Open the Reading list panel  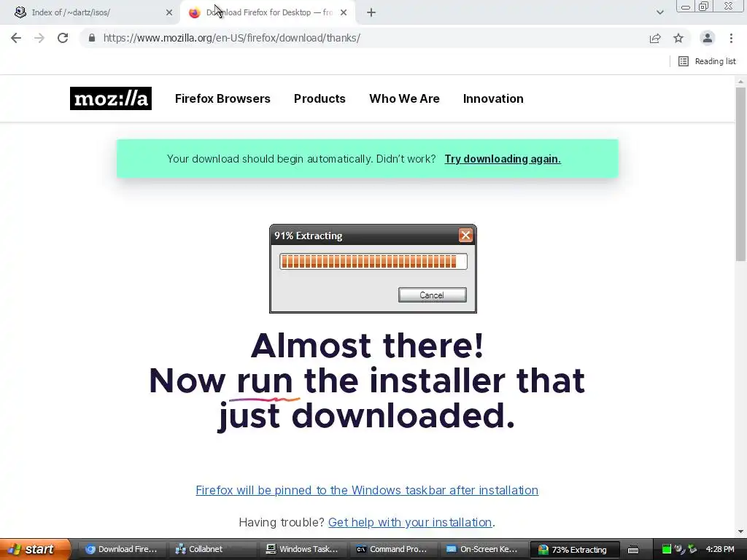pos(707,61)
